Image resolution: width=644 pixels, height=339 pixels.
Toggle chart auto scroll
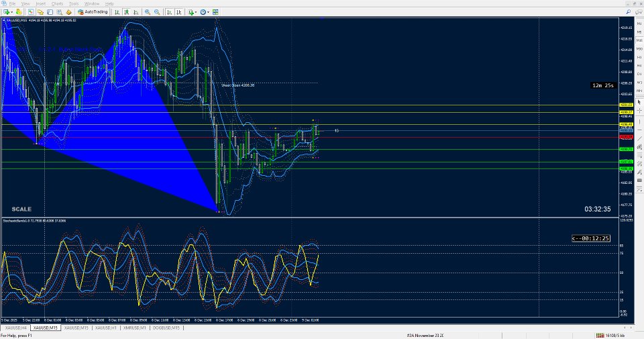click(x=169, y=12)
